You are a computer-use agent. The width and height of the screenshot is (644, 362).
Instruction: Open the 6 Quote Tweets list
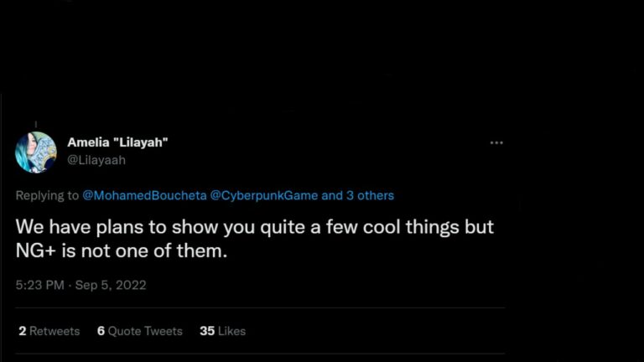pyautogui.click(x=139, y=331)
